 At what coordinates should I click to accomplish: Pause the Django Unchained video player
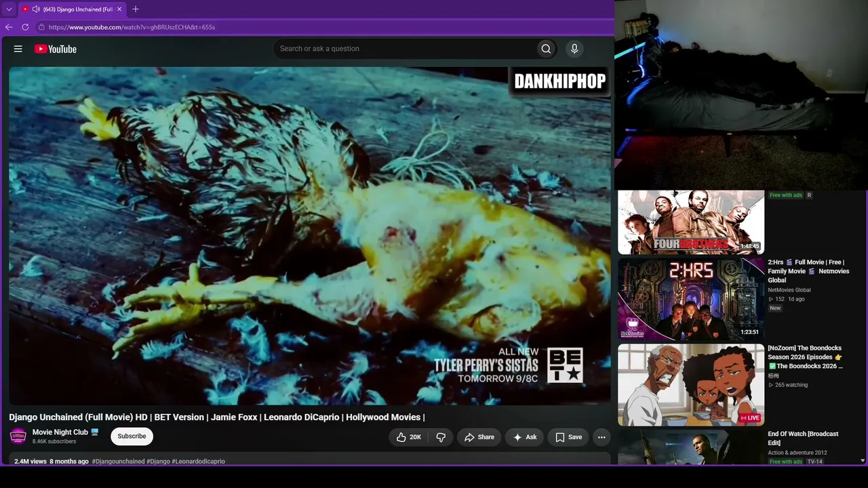(310, 235)
